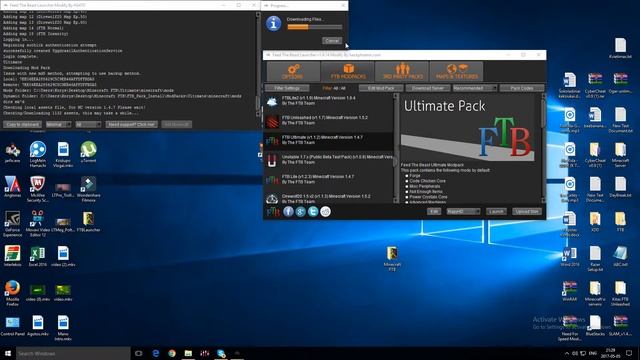Screen dimensions: 640x360
Task: Click the Windows Start button
Action: pyautogui.click(x=8, y=353)
